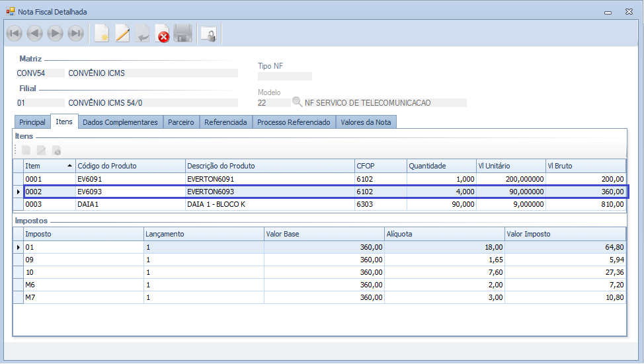Click the CFOP column header
The height and width of the screenshot is (364, 644).
coord(380,166)
